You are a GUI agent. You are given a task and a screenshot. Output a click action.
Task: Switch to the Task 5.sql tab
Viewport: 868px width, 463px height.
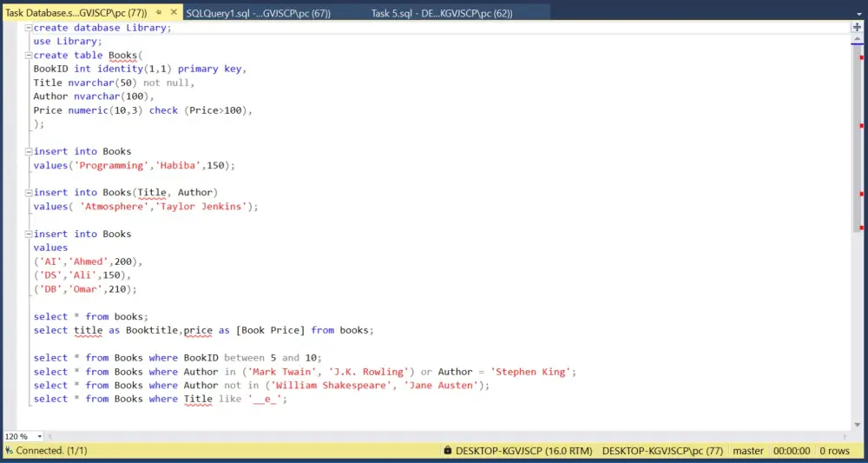pyautogui.click(x=442, y=13)
